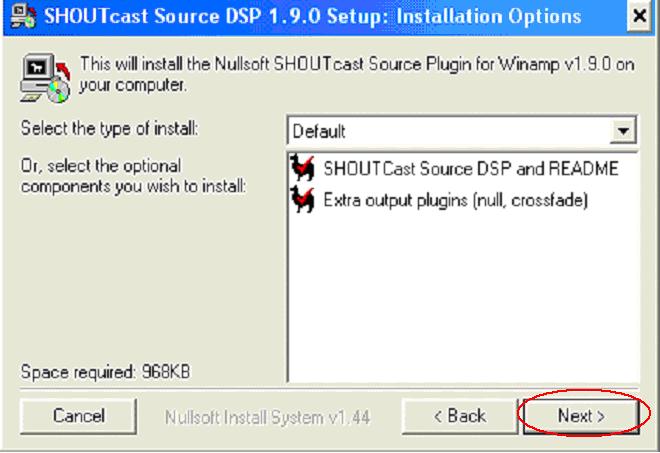The height and width of the screenshot is (453, 660).
Task: Close the setup dialog with X
Action: (639, 16)
